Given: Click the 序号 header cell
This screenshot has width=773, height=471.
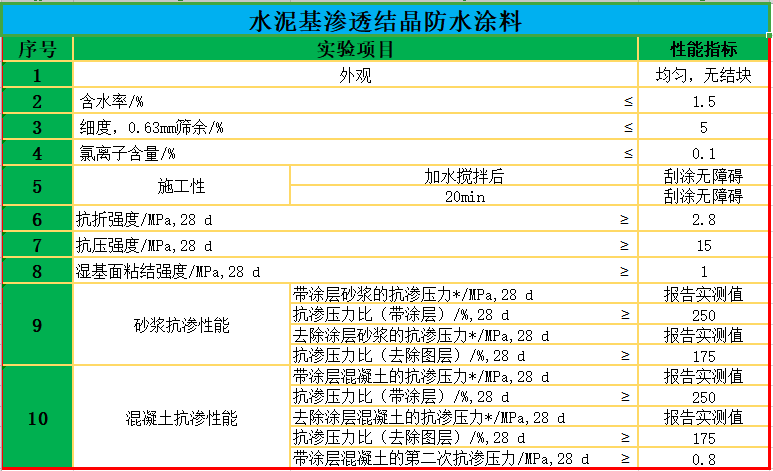Looking at the screenshot, I should 37,49.
